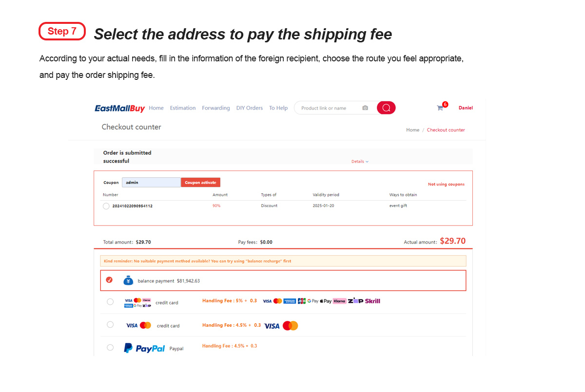The width and height of the screenshot is (585, 392).
Task: Click the red search magnifier button
Action: click(386, 108)
